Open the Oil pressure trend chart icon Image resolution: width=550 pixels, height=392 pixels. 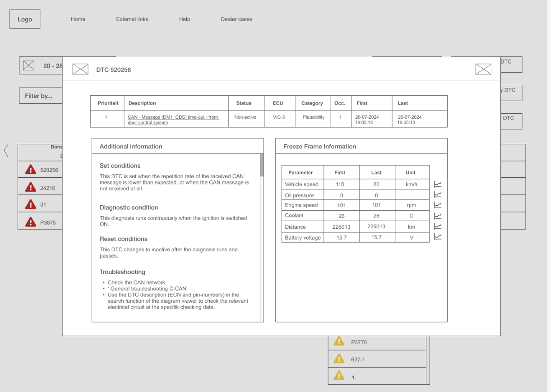pos(438,194)
